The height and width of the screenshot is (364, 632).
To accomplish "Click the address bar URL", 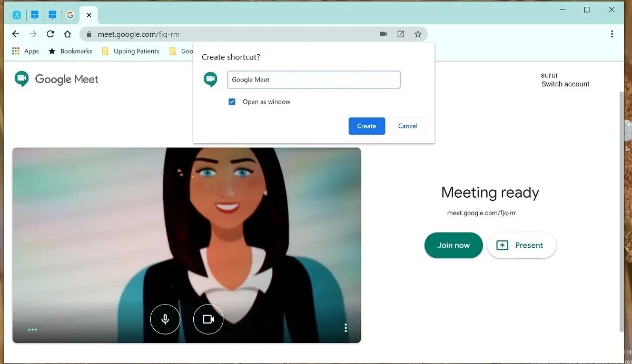I will [x=139, y=34].
